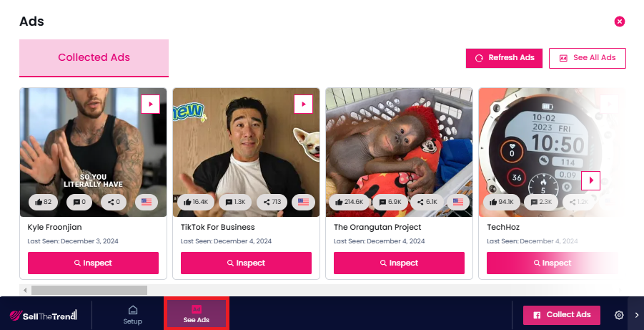Click the comments badge showing 1.3K
The height and width of the screenshot is (330, 644).
point(235,202)
